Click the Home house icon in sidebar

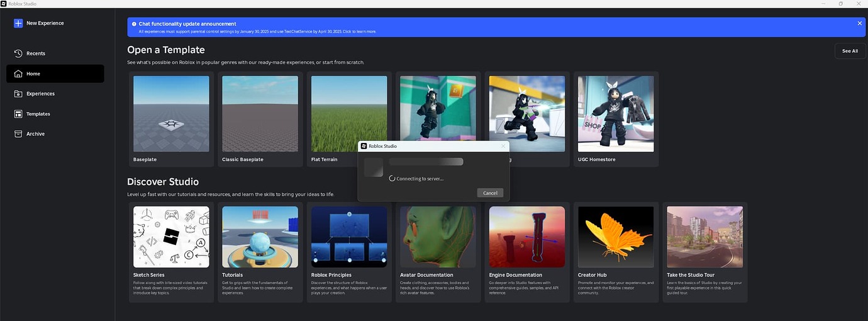click(x=18, y=74)
